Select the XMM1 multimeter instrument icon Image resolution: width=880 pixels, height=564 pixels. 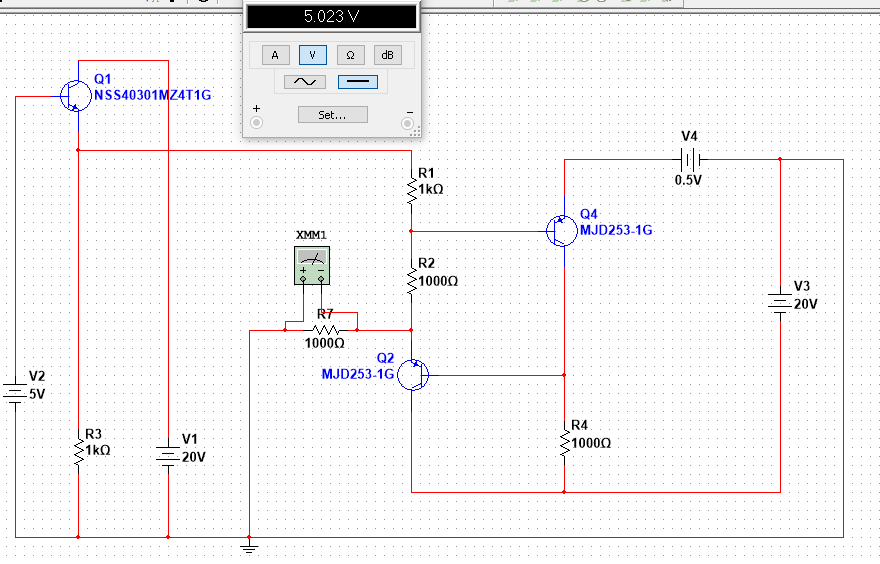point(311,264)
